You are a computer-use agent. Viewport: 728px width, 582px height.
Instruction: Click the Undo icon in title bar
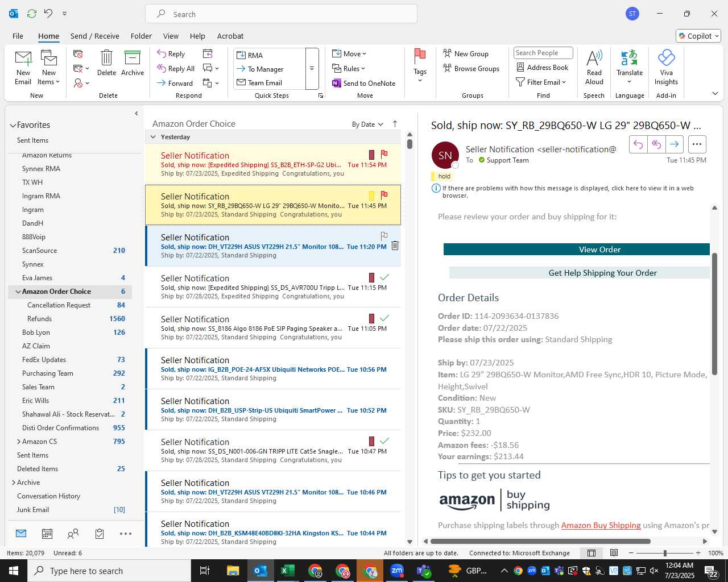point(48,13)
